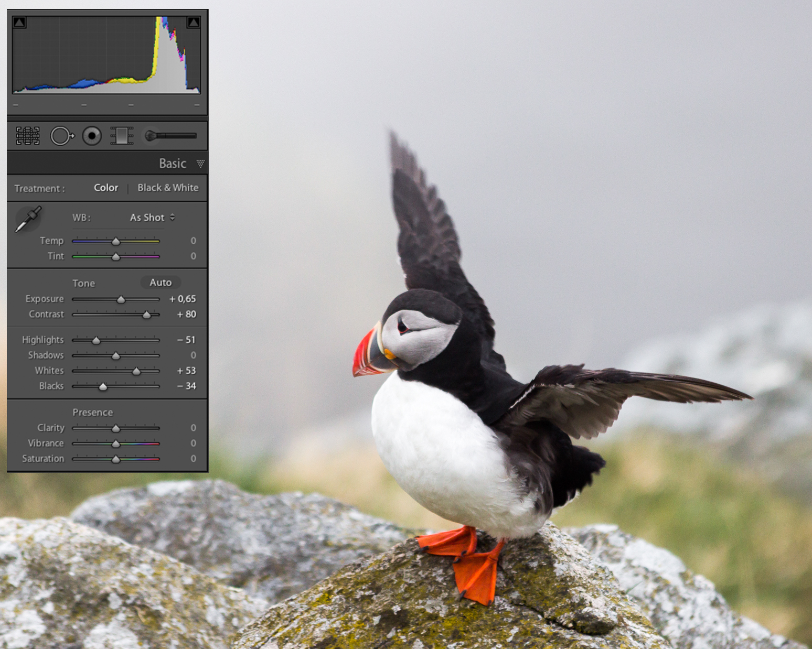Click the Contrast label
The width and height of the screenshot is (812, 649).
point(46,314)
